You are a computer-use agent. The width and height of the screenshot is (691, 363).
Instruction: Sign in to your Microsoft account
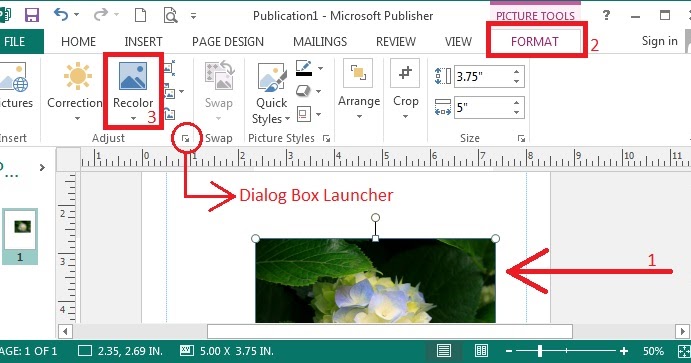(x=659, y=41)
